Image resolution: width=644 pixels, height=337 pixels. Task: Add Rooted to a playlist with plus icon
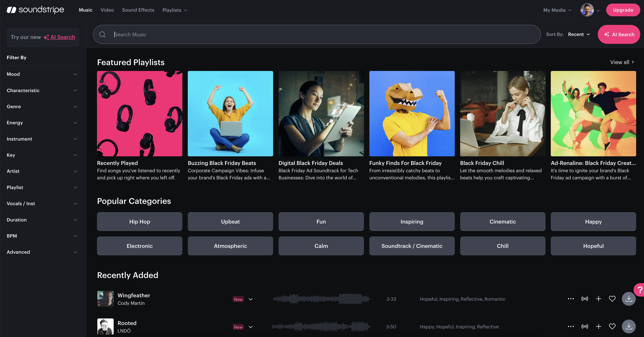(598, 327)
